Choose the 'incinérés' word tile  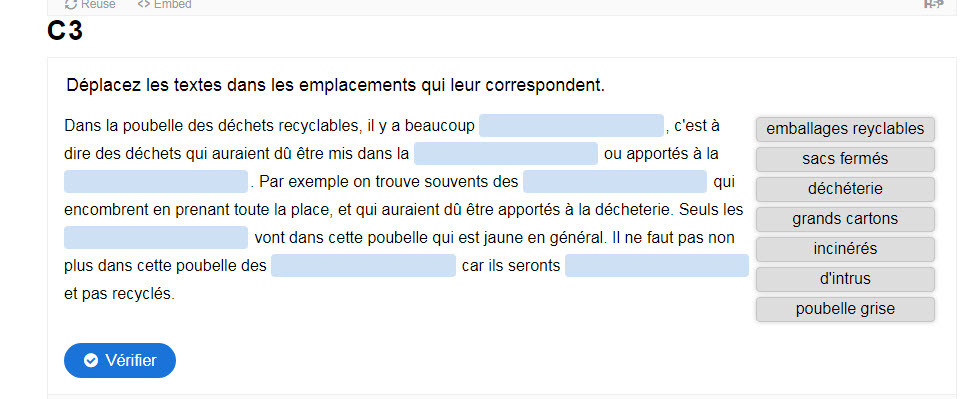pyautogui.click(x=845, y=249)
